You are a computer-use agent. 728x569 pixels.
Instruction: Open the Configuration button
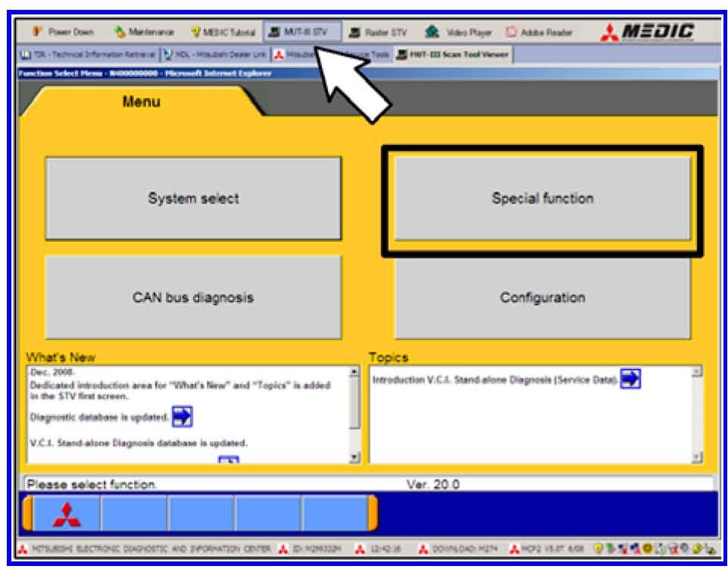542,298
